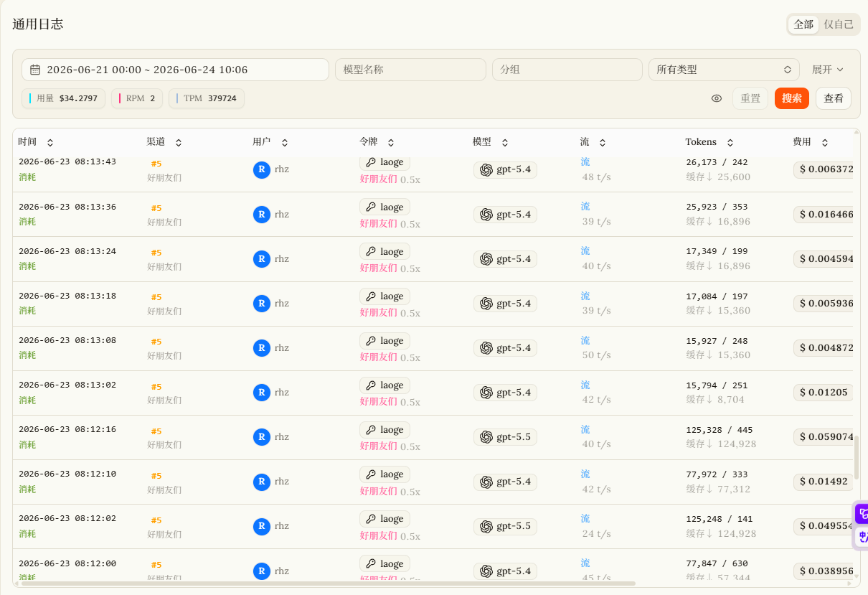Click cache value 缓存 124,928 in 08:12:16 row
This screenshot has width=868, height=595.
pos(721,444)
